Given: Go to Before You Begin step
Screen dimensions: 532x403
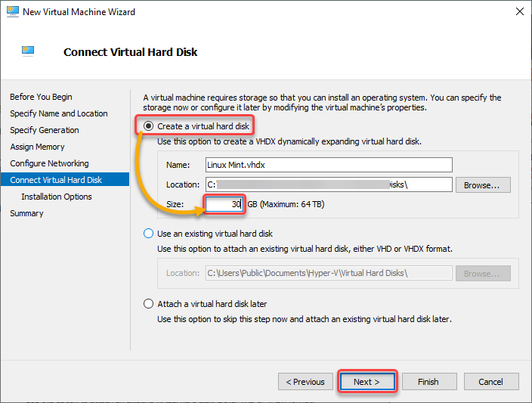Looking at the screenshot, I should (x=41, y=97).
